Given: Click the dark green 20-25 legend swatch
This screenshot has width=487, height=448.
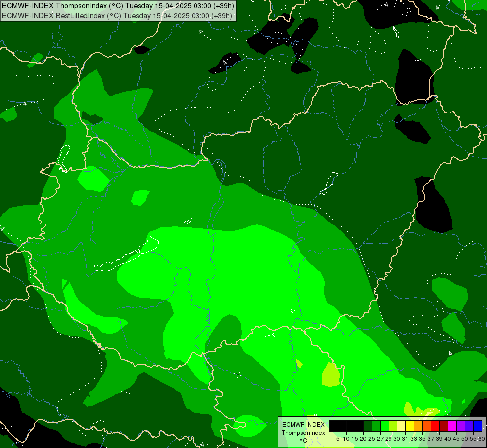Looking at the screenshot, I should point(368,426).
